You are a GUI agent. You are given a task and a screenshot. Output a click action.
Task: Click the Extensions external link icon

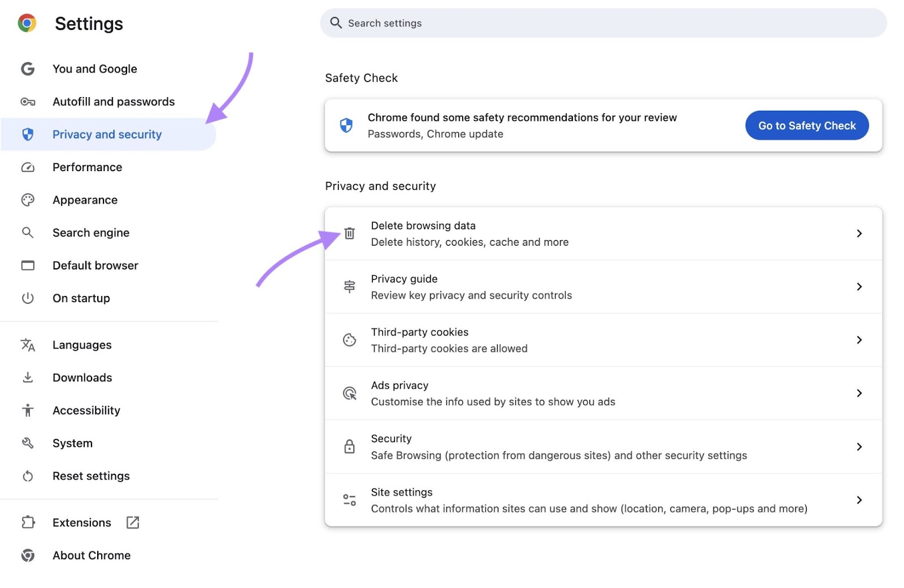[133, 522]
